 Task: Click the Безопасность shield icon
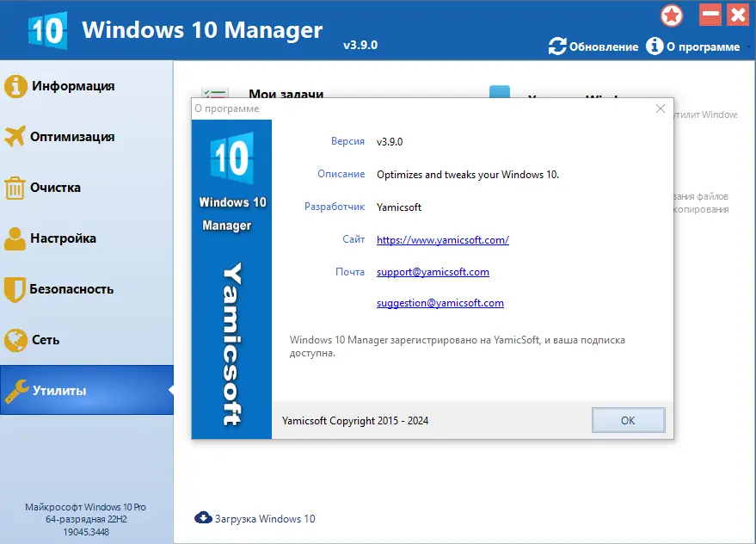(x=15, y=289)
